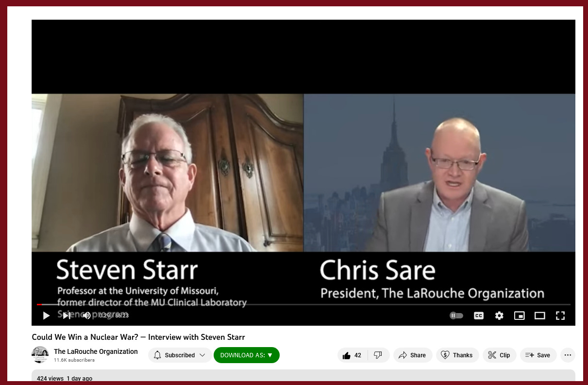Skip to next video
588x385 pixels.
pyautogui.click(x=67, y=315)
